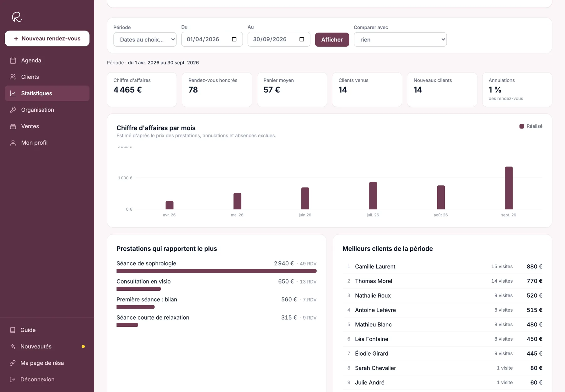
Task: Create a Nouveau rendez-vous
Action: click(x=47, y=39)
